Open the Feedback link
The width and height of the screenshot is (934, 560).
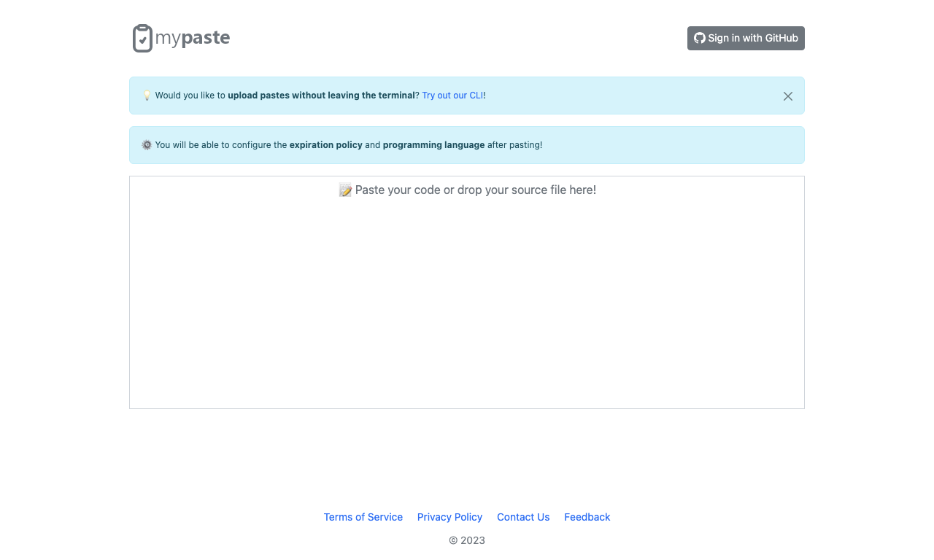[x=587, y=517]
